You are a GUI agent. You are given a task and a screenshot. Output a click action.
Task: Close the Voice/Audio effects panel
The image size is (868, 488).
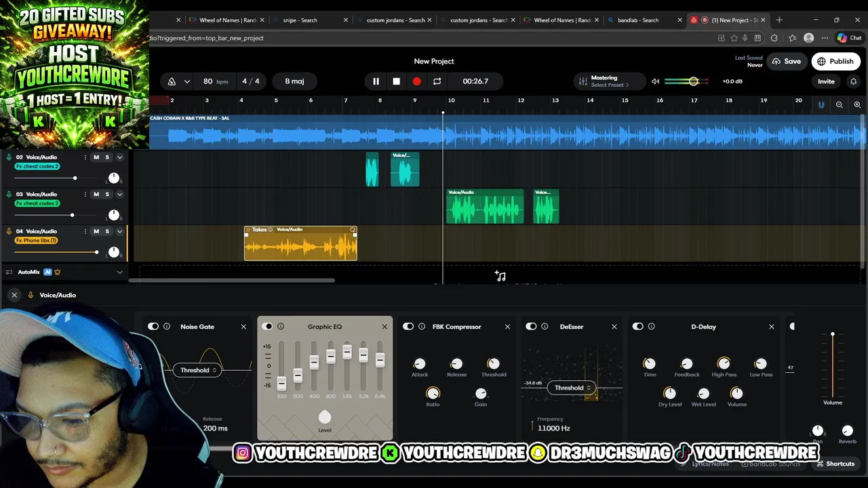click(x=14, y=295)
